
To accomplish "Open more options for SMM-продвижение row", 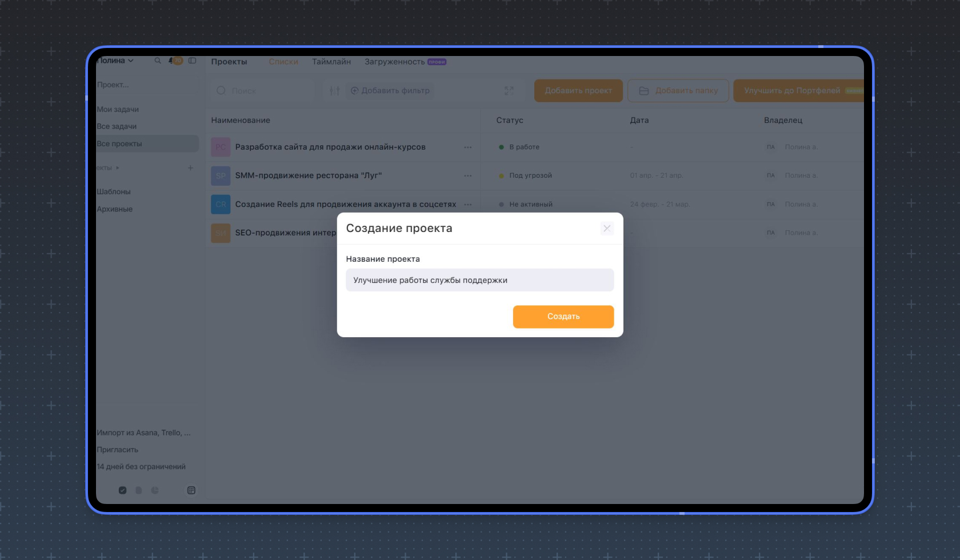I will click(x=468, y=175).
